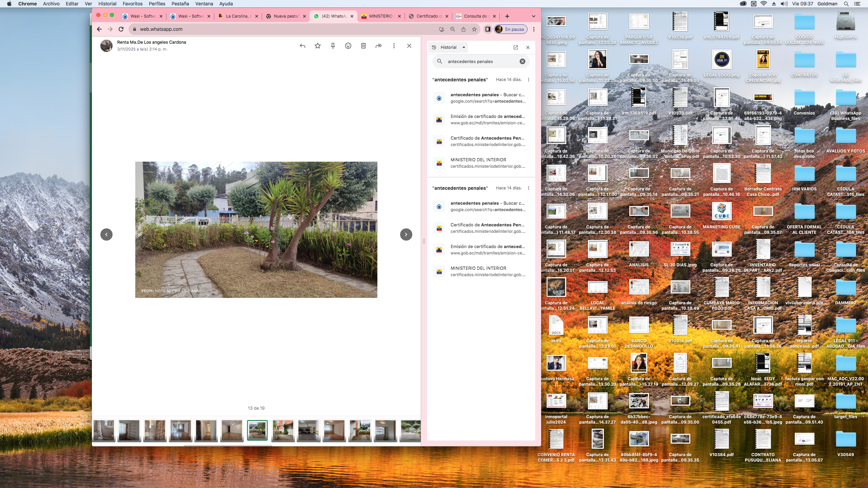868x488 pixels.
Task: Select the red house thumbnail after current
Action: point(283,430)
